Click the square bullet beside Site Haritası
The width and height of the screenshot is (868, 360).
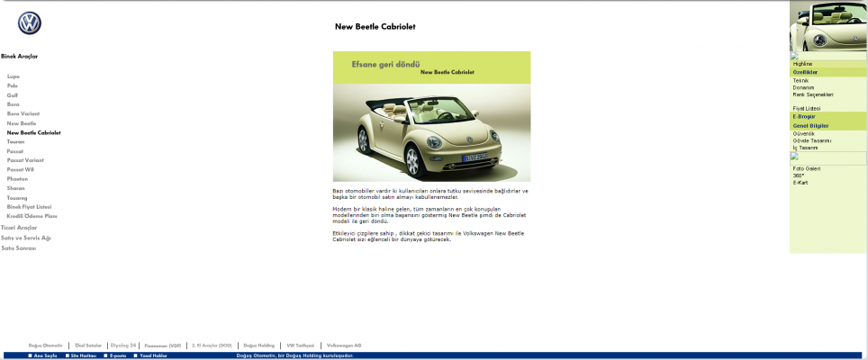[68, 356]
